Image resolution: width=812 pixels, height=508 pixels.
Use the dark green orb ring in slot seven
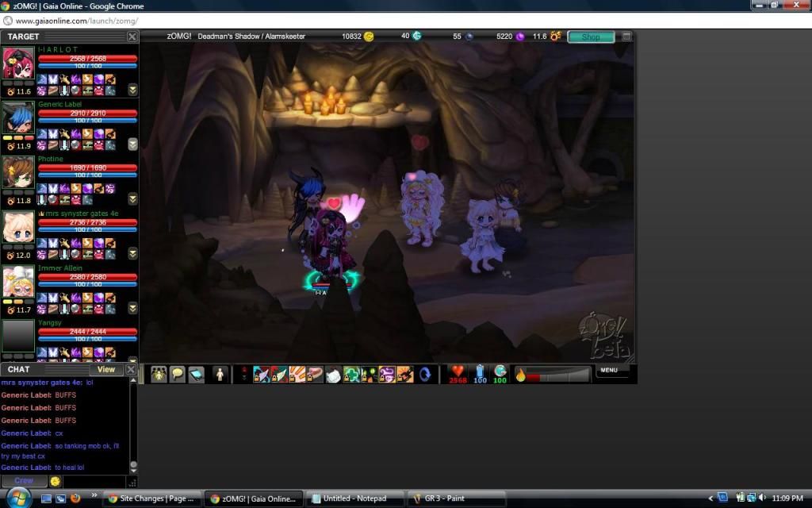tap(369, 375)
